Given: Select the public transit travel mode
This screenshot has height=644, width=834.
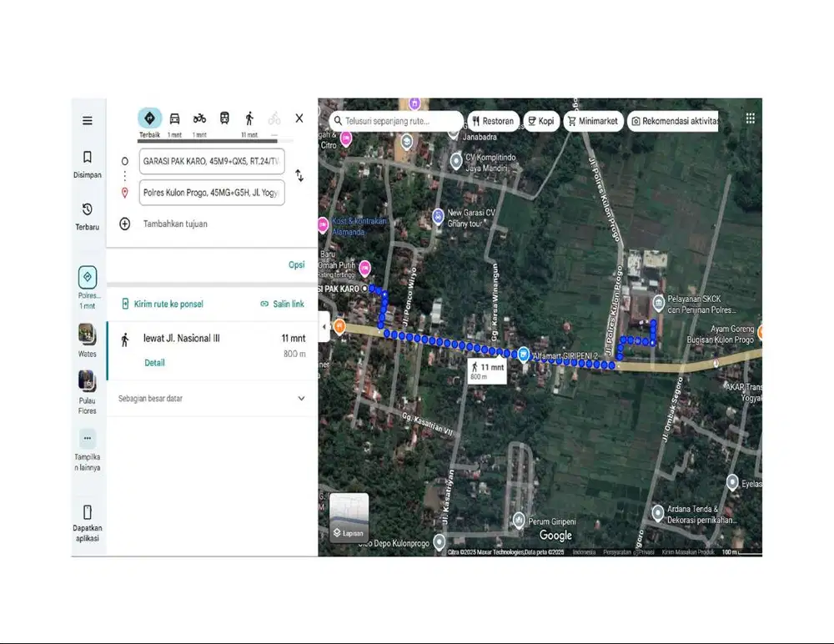Looking at the screenshot, I should click(225, 118).
